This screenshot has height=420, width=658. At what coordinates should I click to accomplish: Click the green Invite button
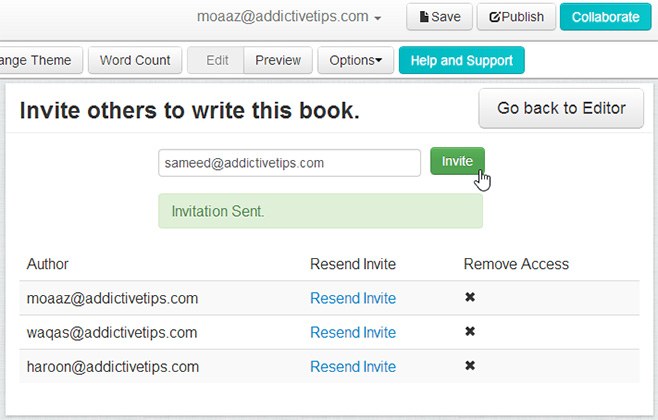click(457, 161)
